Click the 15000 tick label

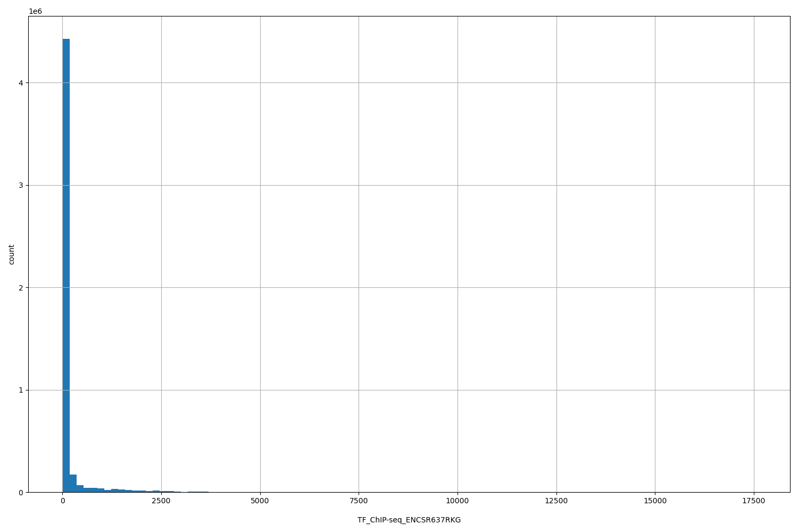pyautogui.click(x=655, y=501)
